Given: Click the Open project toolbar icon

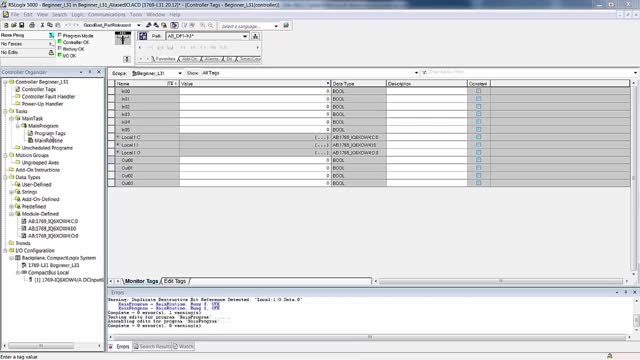Looking at the screenshot, I should coord(13,25).
